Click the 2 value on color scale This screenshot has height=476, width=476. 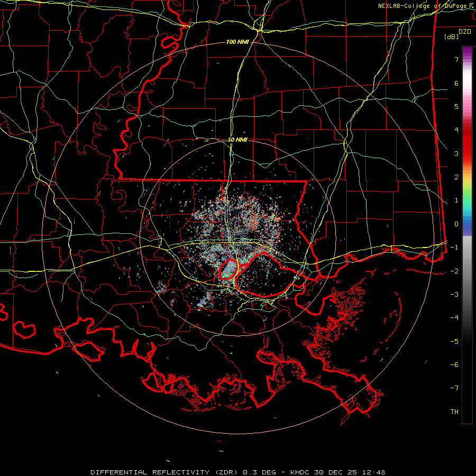456,177
